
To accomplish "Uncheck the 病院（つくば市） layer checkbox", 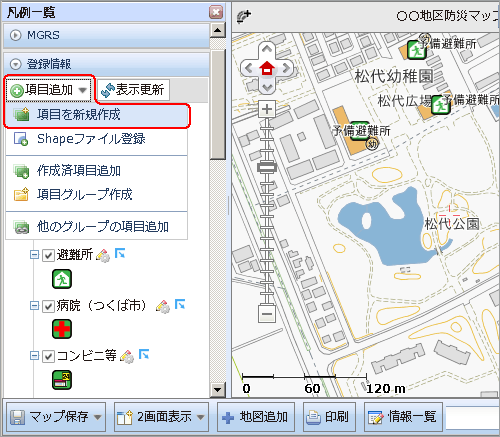I will tap(48, 306).
